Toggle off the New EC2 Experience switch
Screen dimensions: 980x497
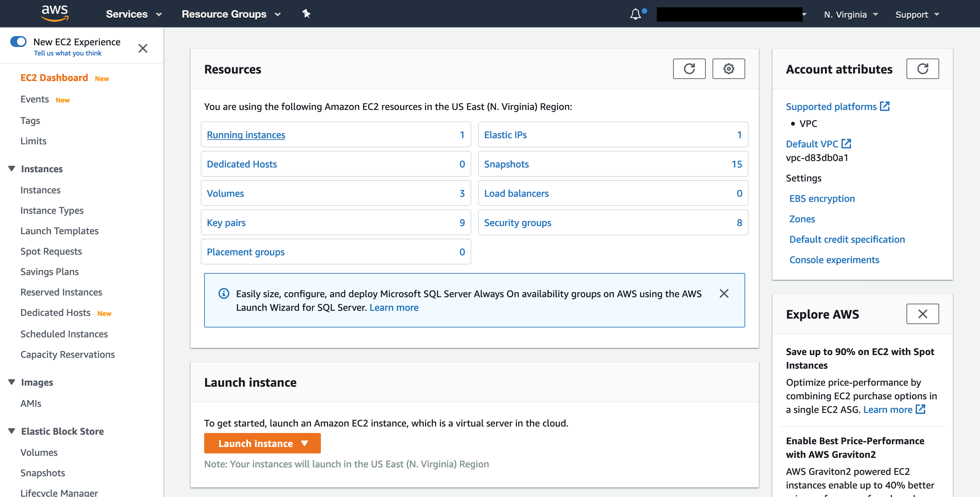18,41
